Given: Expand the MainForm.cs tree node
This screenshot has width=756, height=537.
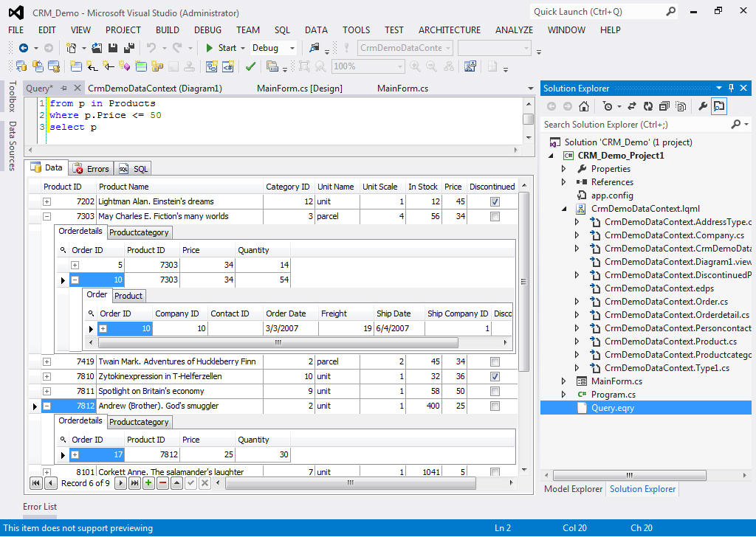Looking at the screenshot, I should point(563,381).
